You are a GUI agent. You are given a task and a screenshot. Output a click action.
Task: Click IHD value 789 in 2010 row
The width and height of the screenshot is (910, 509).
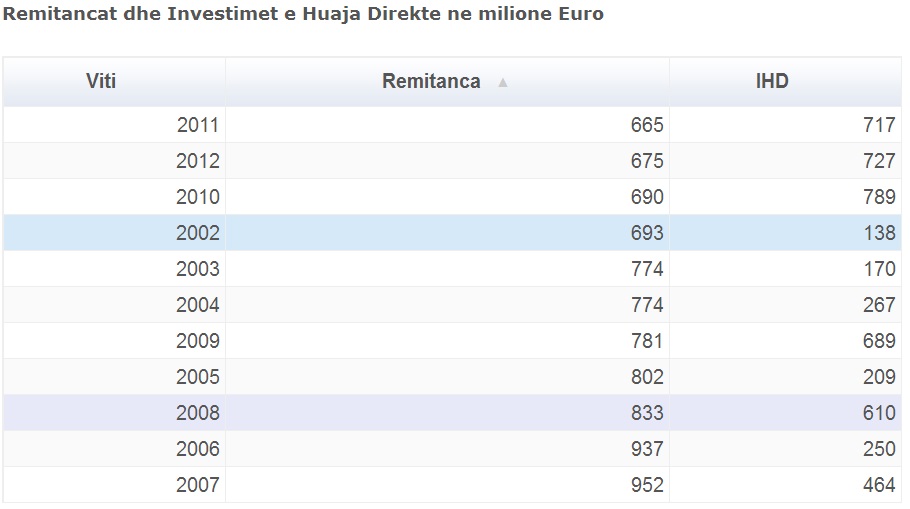879,197
